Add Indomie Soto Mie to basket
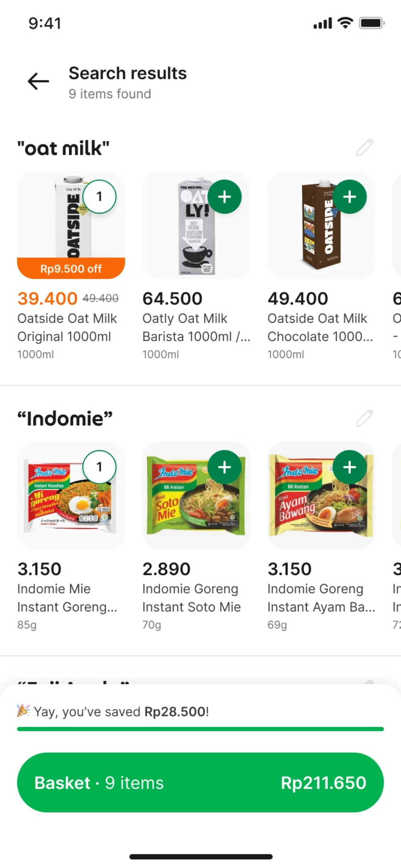This screenshot has height=868, width=401. coord(225,467)
